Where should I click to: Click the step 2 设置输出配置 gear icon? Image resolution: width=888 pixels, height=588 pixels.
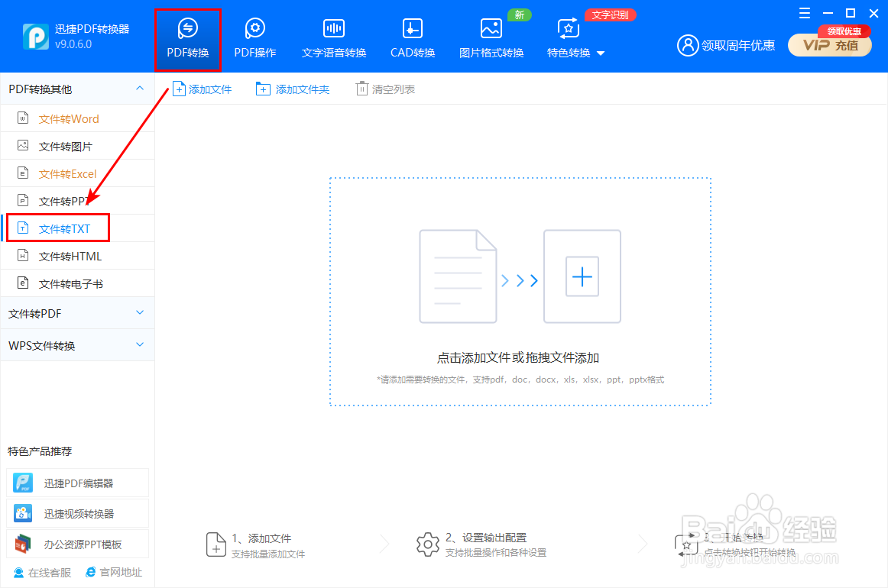click(x=428, y=544)
